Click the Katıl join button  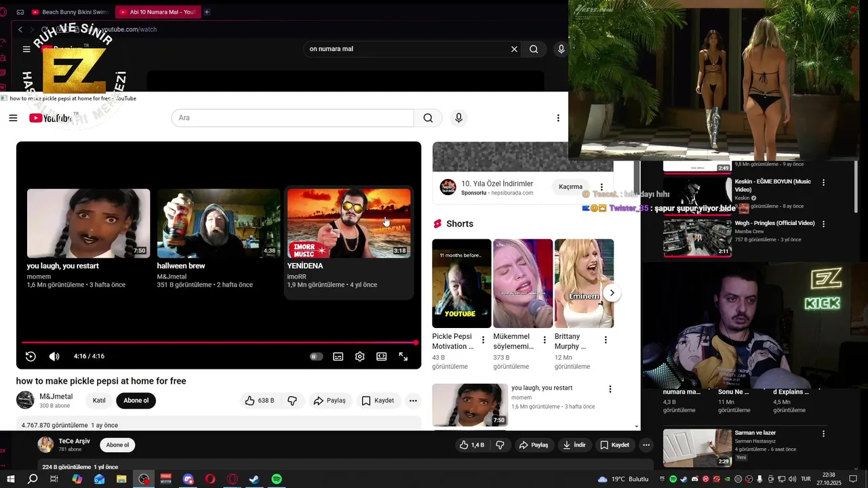click(99, 401)
